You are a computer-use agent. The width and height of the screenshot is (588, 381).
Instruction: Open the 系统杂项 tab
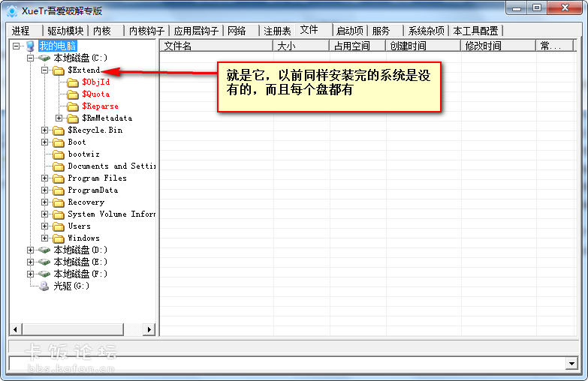point(426,31)
